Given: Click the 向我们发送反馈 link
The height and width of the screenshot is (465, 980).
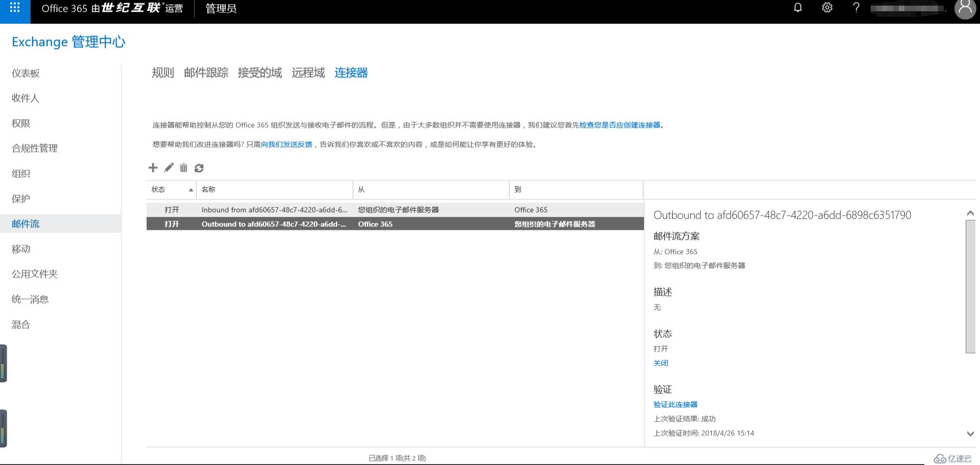Looking at the screenshot, I should pyautogui.click(x=286, y=144).
